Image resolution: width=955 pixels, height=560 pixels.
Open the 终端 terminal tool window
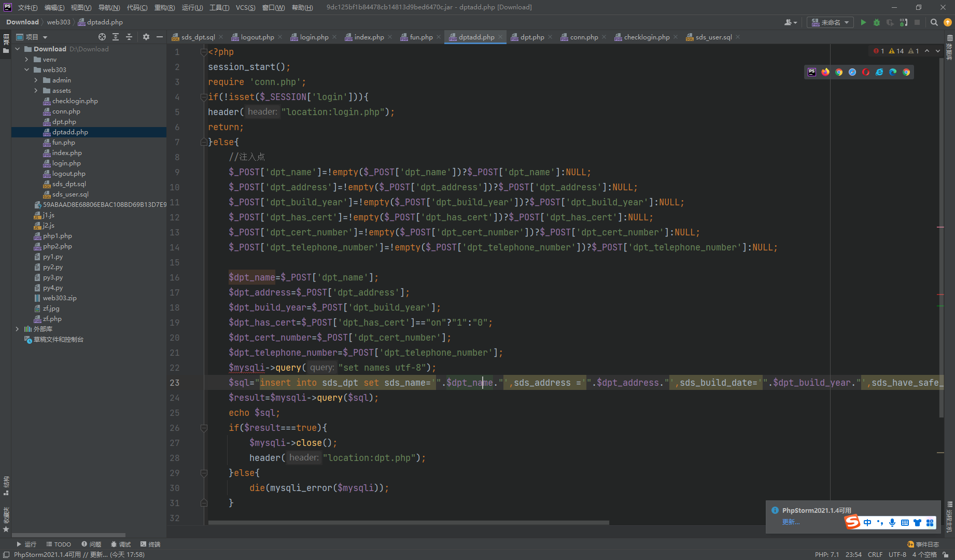pos(150,544)
